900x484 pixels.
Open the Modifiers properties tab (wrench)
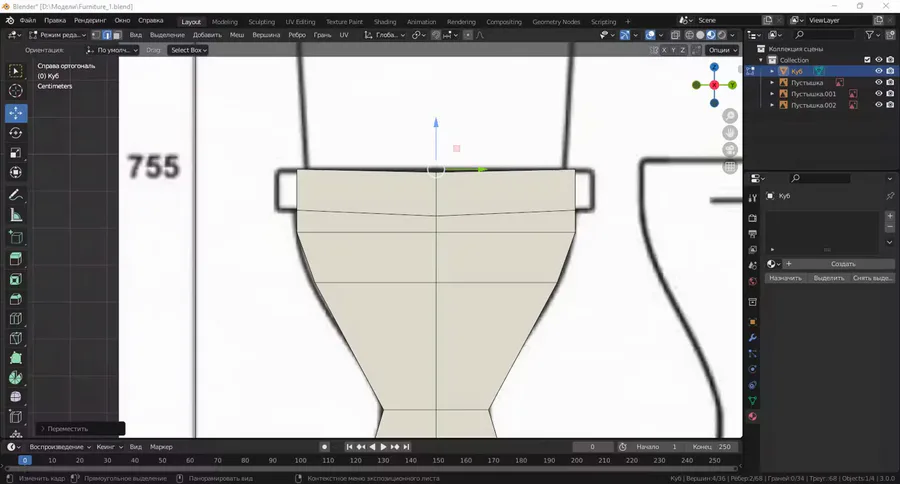coord(752,338)
